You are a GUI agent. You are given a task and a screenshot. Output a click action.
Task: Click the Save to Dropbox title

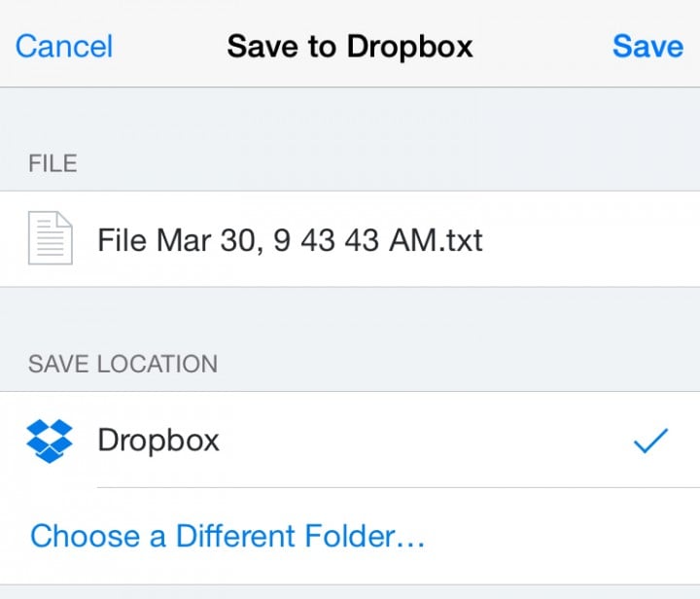[350, 47]
